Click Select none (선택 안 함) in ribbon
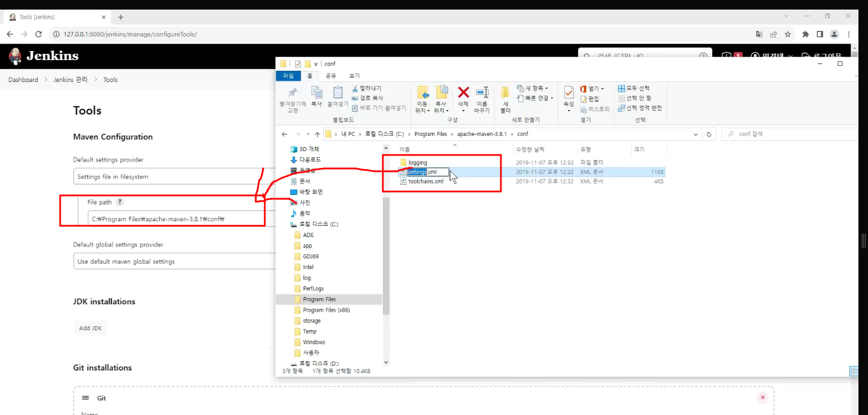 pyautogui.click(x=635, y=98)
